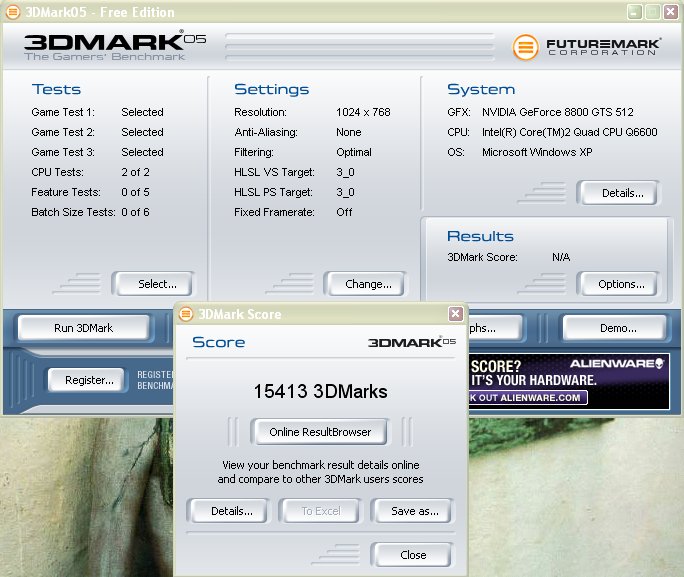This screenshot has width=684, height=577.
Task: Click the CPU Core 2 Quad Q6600 text
Action: [x=569, y=132]
